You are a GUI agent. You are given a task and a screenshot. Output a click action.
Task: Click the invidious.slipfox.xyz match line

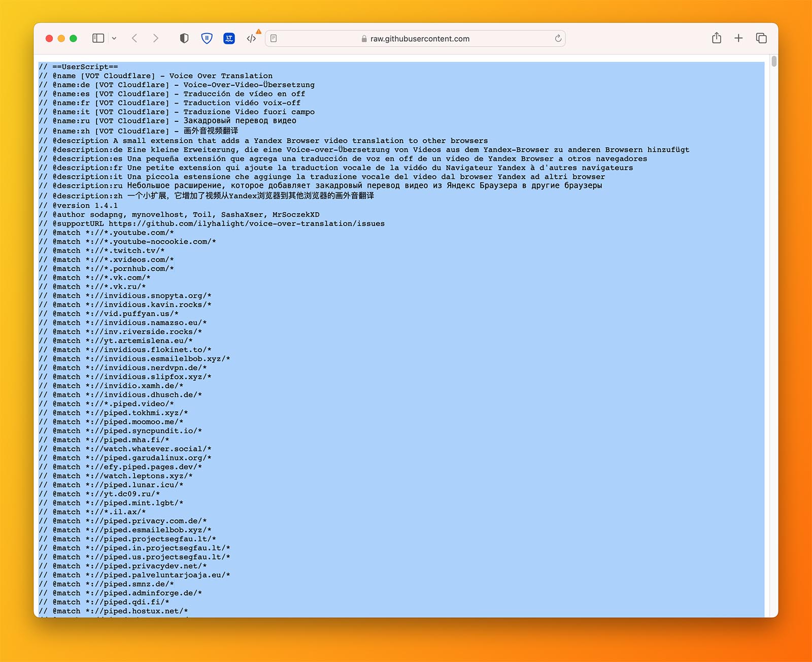point(125,377)
